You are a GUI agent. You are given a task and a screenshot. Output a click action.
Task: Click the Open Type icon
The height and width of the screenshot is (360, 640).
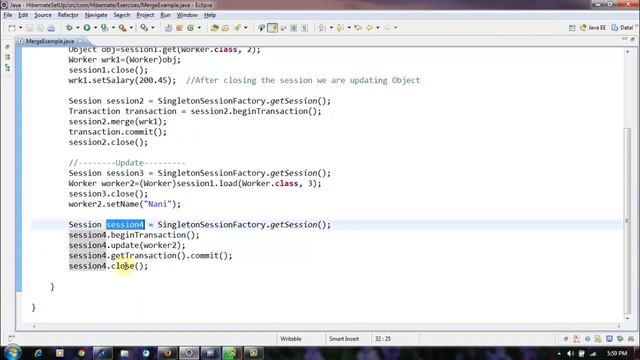coord(214,28)
